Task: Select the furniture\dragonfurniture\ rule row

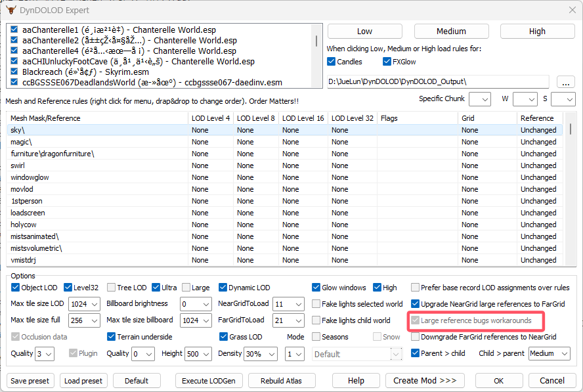Action: pos(285,154)
